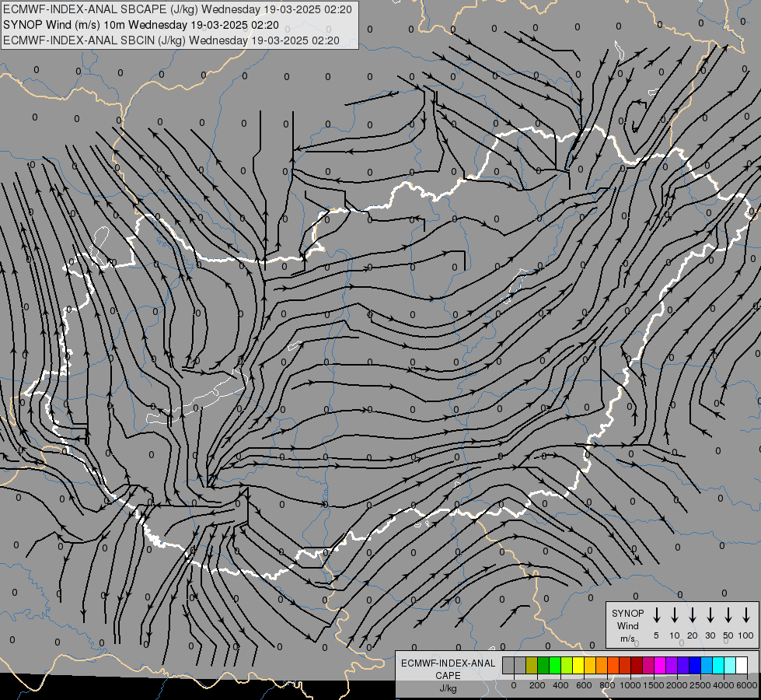Image resolution: width=761 pixels, height=700 pixels.
Task: Click the 'J/kg' unit label in the CAPE legend
Action: click(448, 688)
